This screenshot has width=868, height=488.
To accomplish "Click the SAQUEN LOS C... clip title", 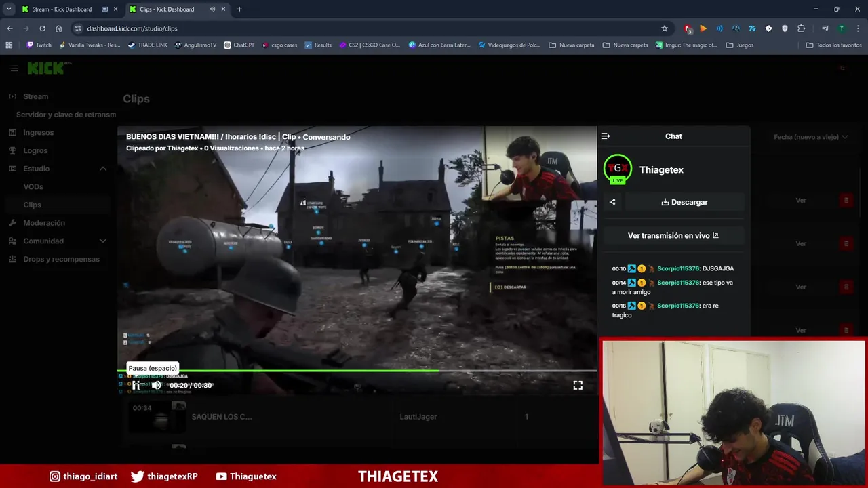I will click(x=222, y=417).
